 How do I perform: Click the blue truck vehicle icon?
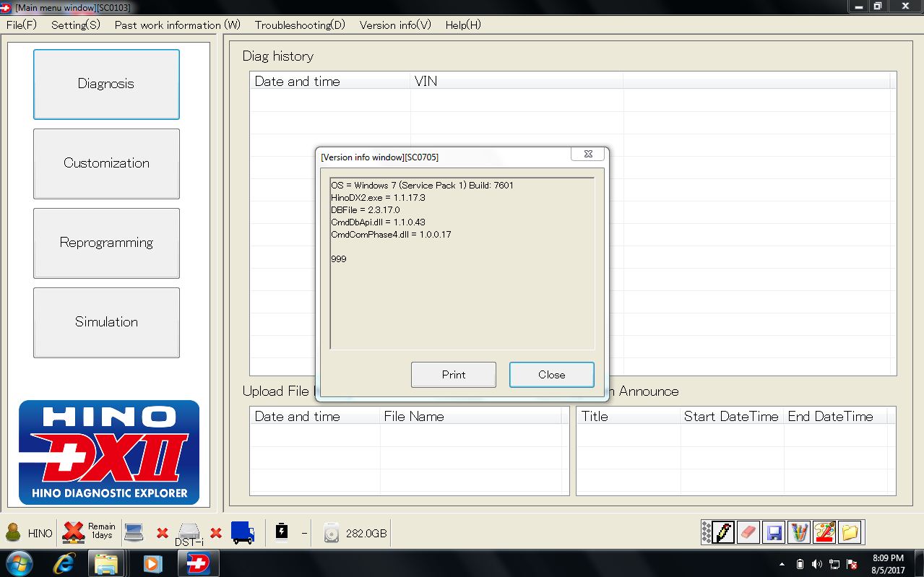tap(243, 533)
